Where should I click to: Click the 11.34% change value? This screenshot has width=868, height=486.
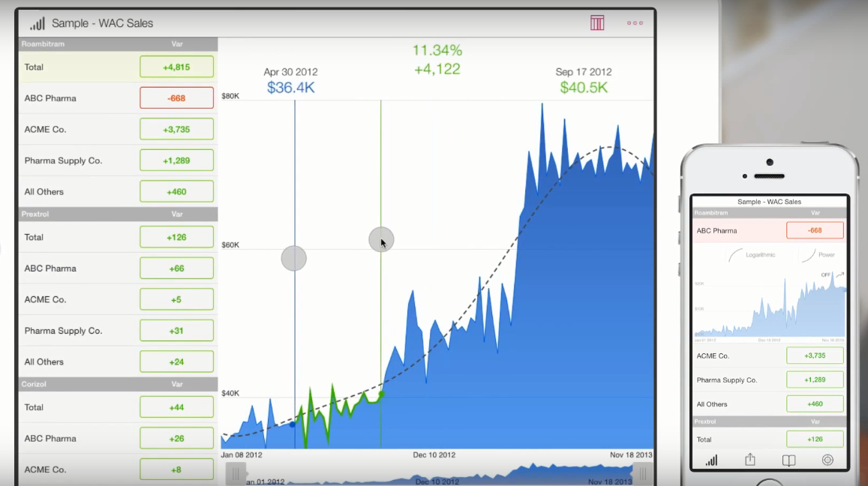pos(437,50)
